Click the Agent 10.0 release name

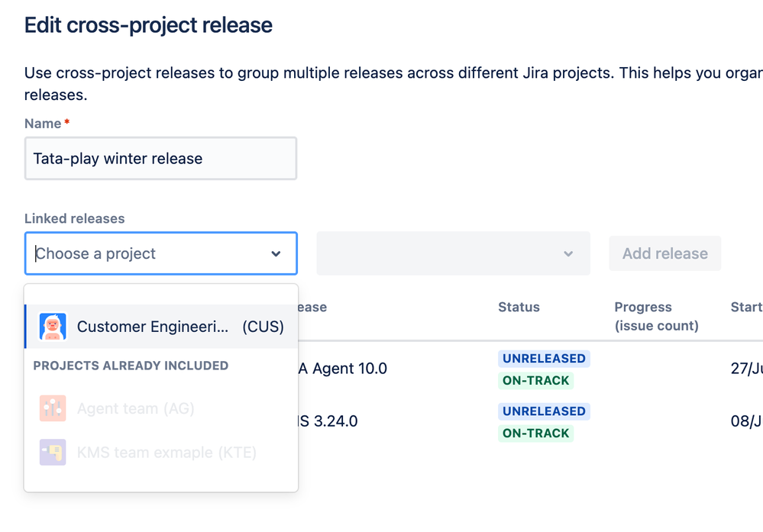point(343,369)
